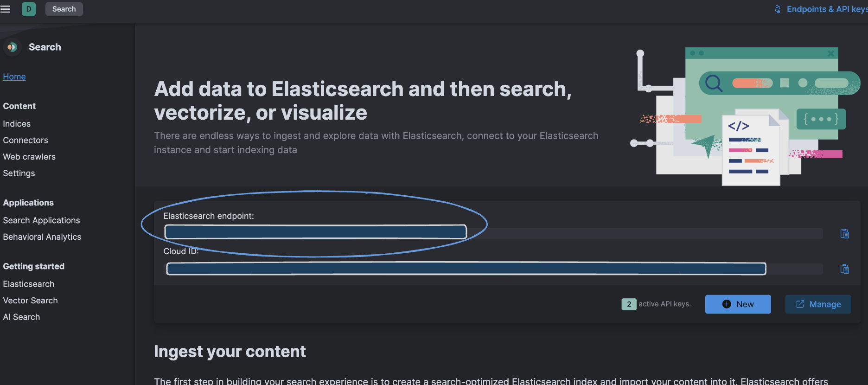This screenshot has height=385, width=868.
Task: Open Manage API keys
Action: click(x=818, y=304)
